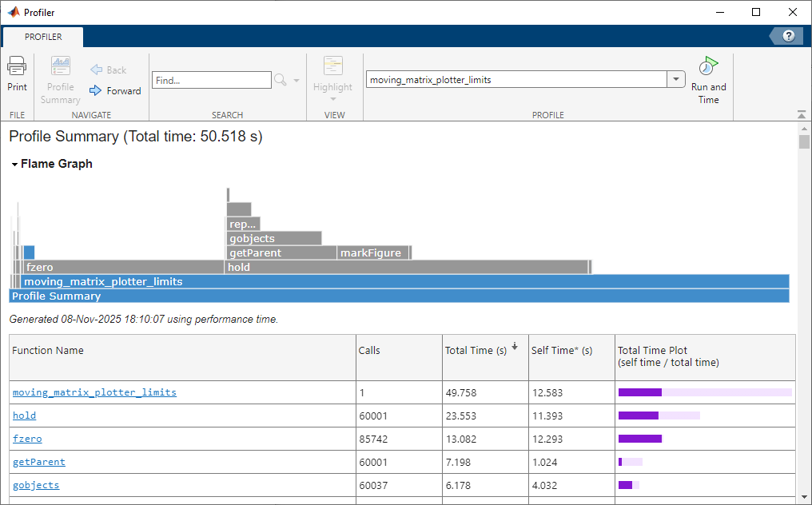Click the moving_matrix_plotter_limits function link

click(94, 392)
